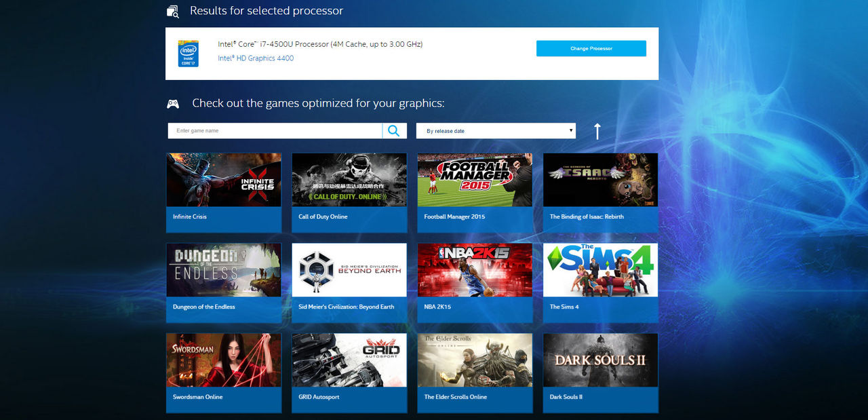Image resolution: width=868 pixels, height=420 pixels.
Task: Click the magnifying glass search icon
Action: coord(394,131)
